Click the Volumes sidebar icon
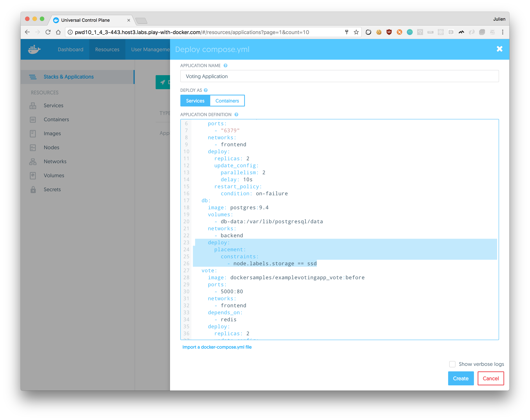 (33, 176)
